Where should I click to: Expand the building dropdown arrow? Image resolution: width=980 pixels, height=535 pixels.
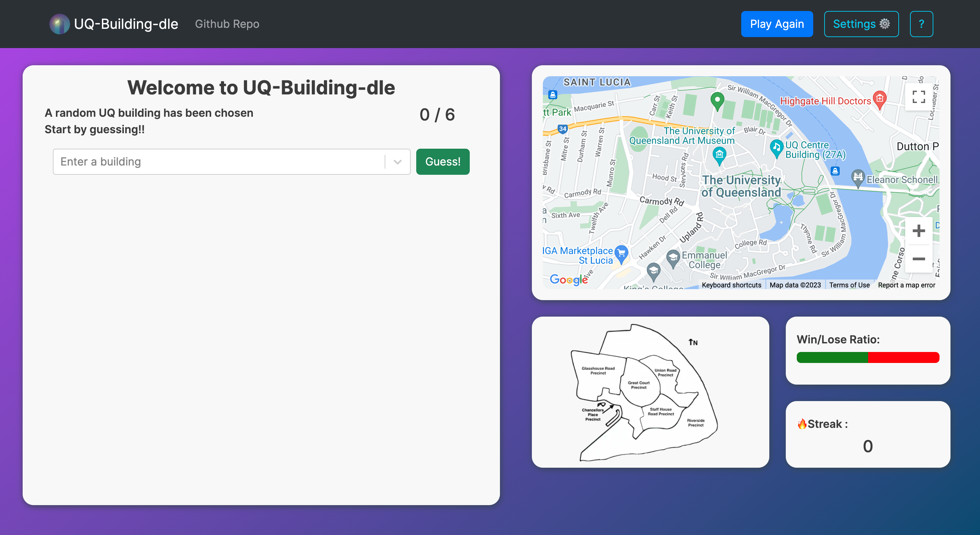tap(398, 162)
